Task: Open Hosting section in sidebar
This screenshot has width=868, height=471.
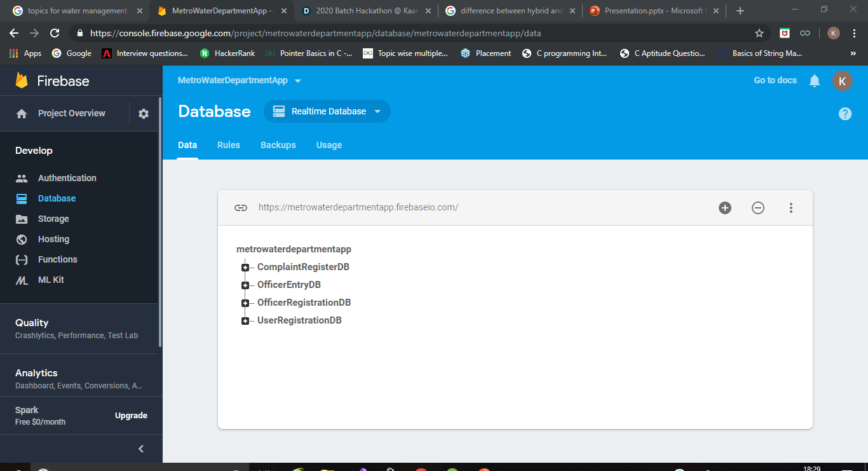Action: point(53,239)
